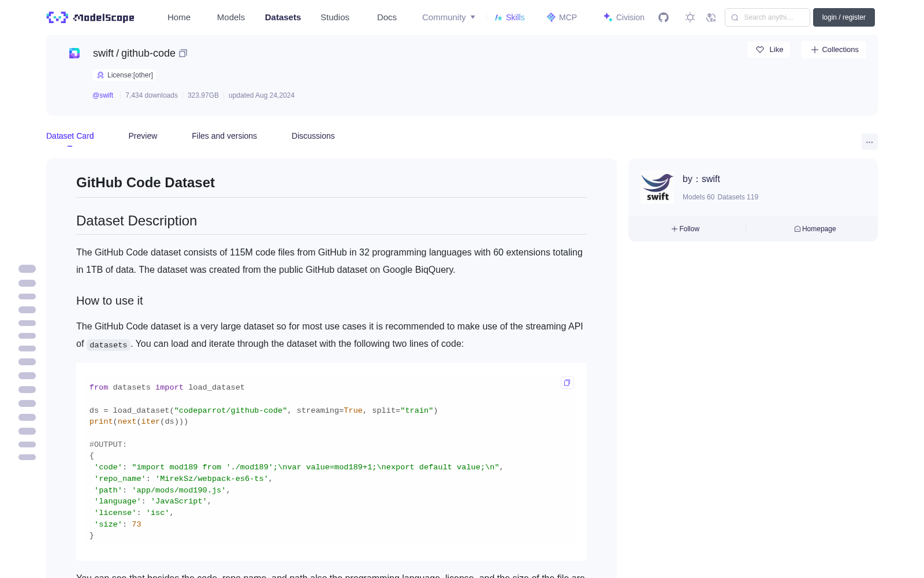Image resolution: width=924 pixels, height=578 pixels.
Task: Open MCP page
Action: (561, 17)
